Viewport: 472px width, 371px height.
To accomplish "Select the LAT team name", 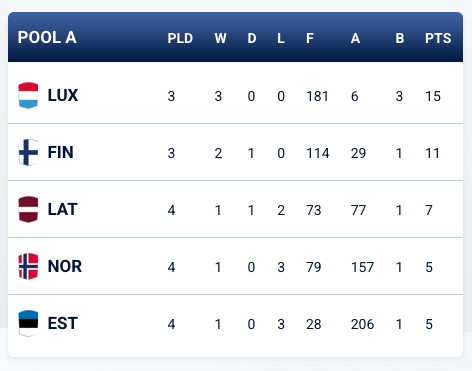I will coord(62,210).
